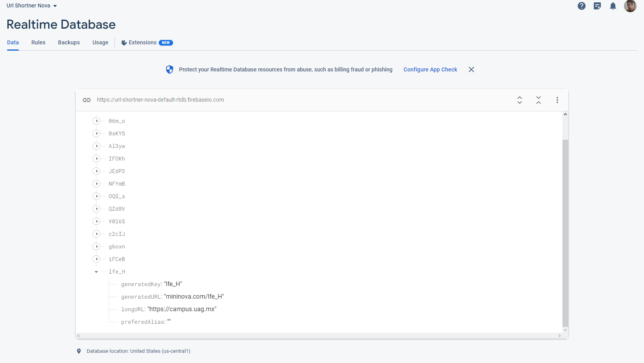
Task: Click the database URL link icon
Action: pos(87,100)
